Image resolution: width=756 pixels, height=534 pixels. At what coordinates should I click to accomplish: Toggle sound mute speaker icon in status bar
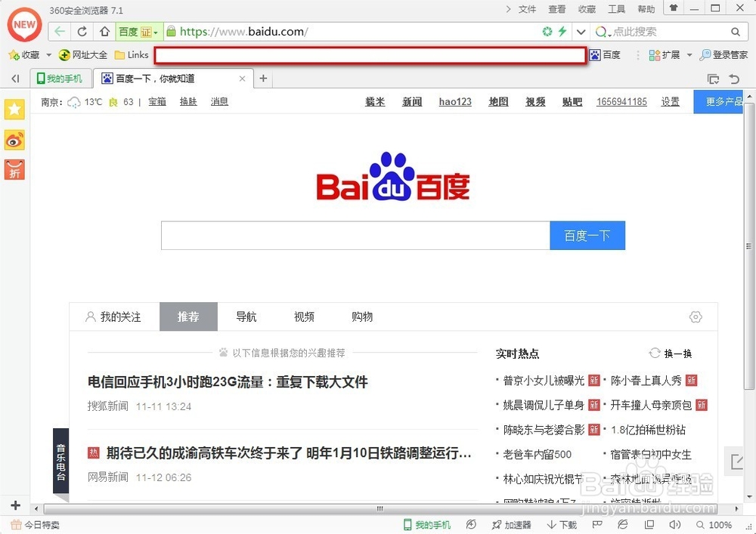point(675,525)
